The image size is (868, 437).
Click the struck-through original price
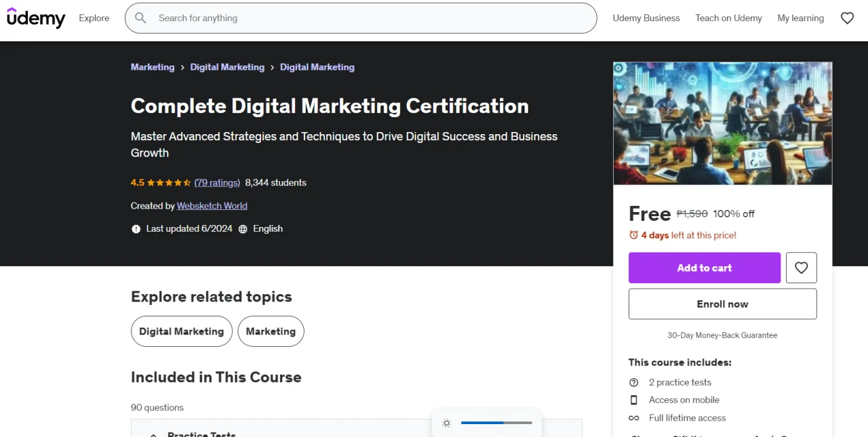[x=692, y=213]
